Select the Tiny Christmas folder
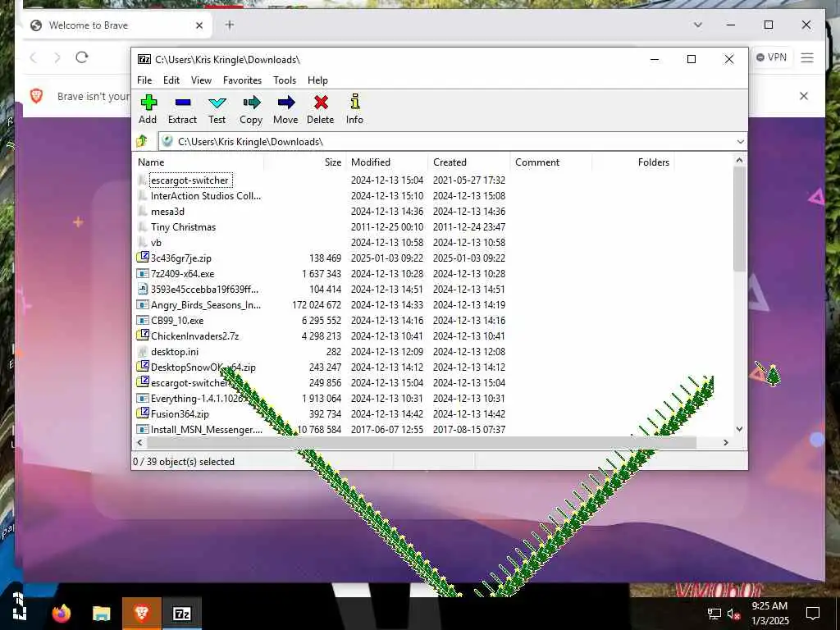This screenshot has width=840, height=630. click(x=183, y=227)
